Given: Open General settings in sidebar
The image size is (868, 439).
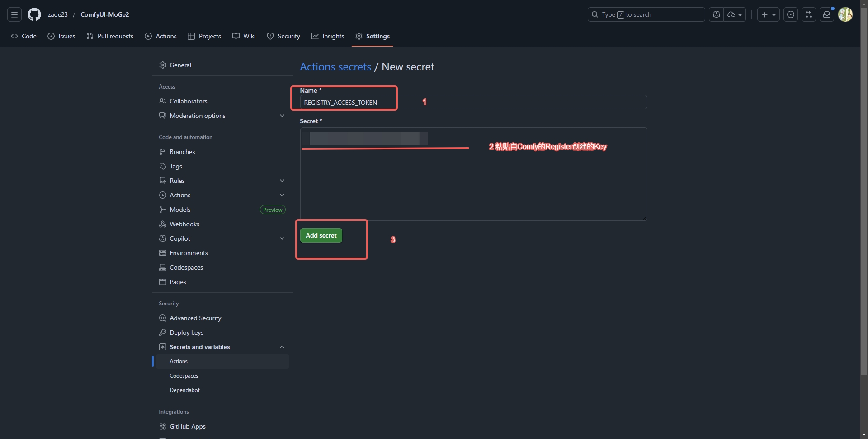Looking at the screenshot, I should click(x=222, y=65).
